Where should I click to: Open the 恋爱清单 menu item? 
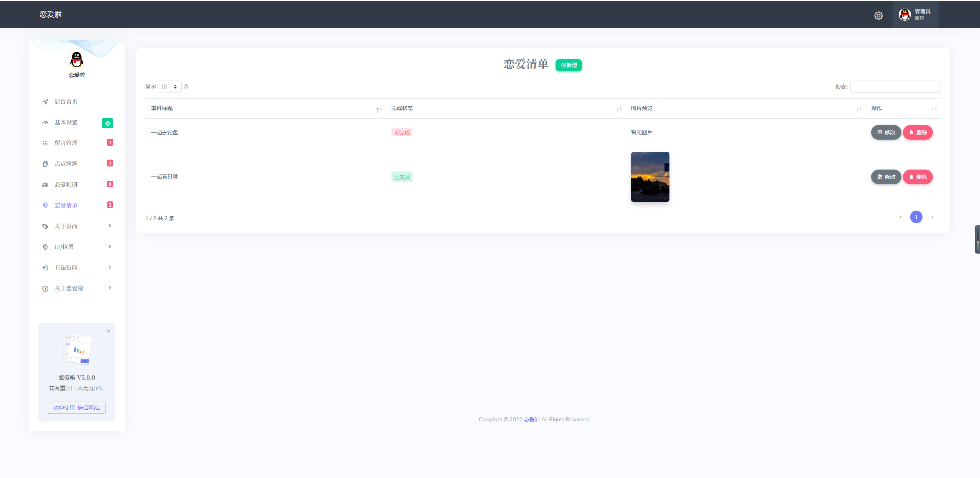coord(66,206)
